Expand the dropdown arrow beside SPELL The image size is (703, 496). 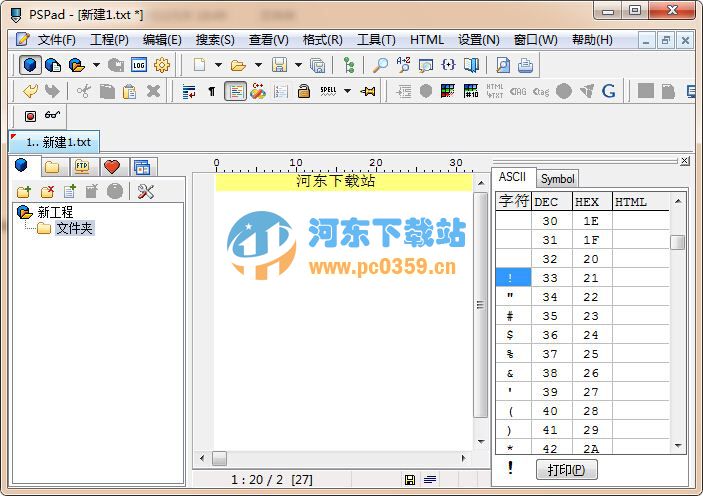click(347, 91)
